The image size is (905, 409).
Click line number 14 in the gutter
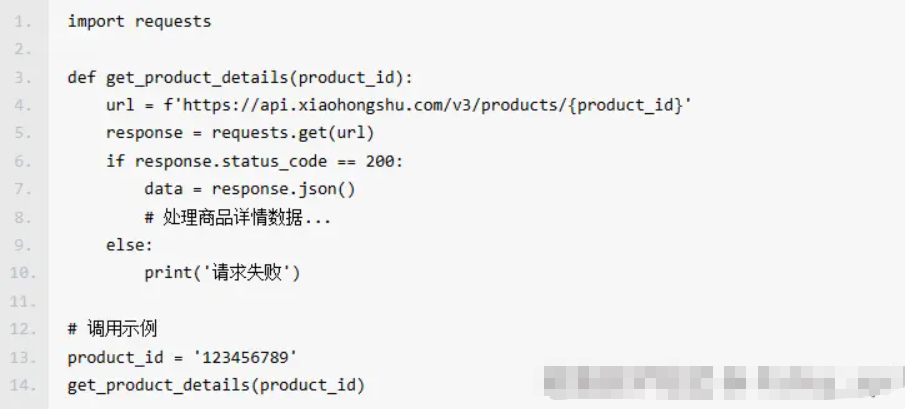click(x=22, y=385)
